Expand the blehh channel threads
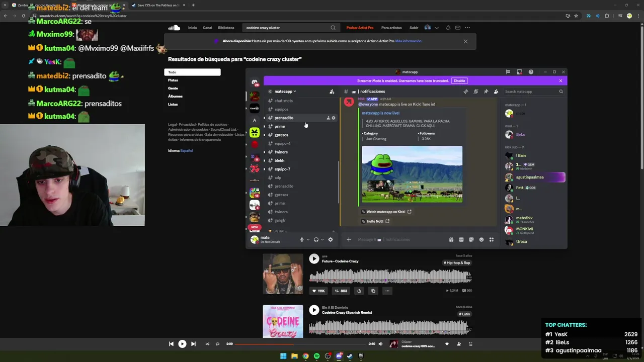The width and height of the screenshot is (644, 362). pyautogui.click(x=264, y=161)
